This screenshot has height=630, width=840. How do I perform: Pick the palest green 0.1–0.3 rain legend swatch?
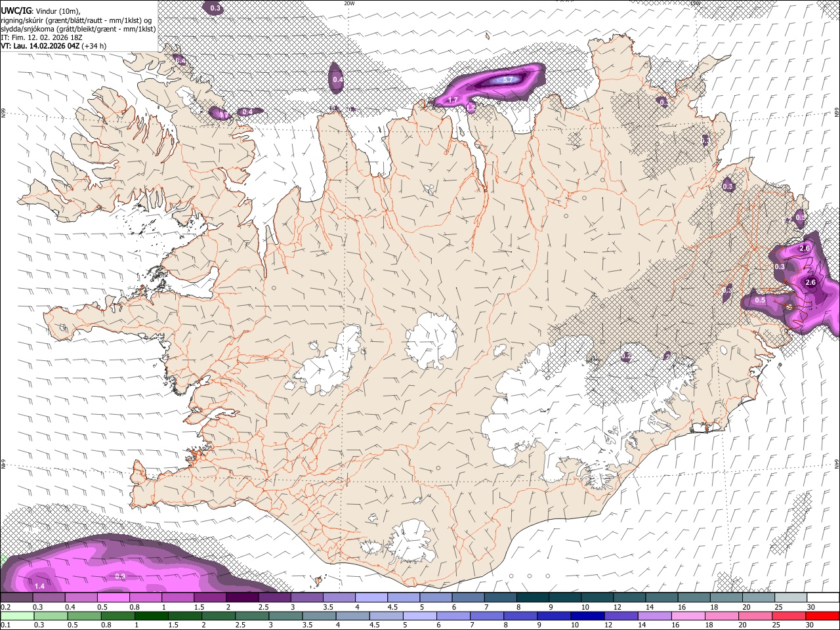[x=18, y=616]
